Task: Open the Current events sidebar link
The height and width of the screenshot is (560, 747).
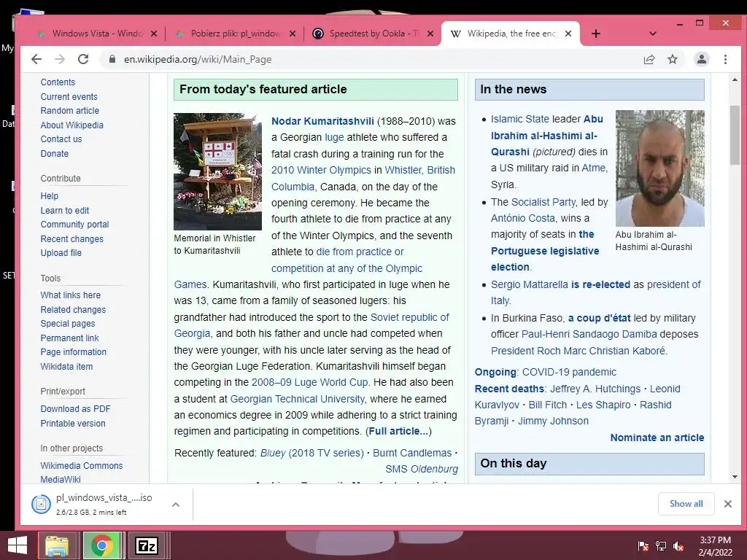Action: point(69,97)
